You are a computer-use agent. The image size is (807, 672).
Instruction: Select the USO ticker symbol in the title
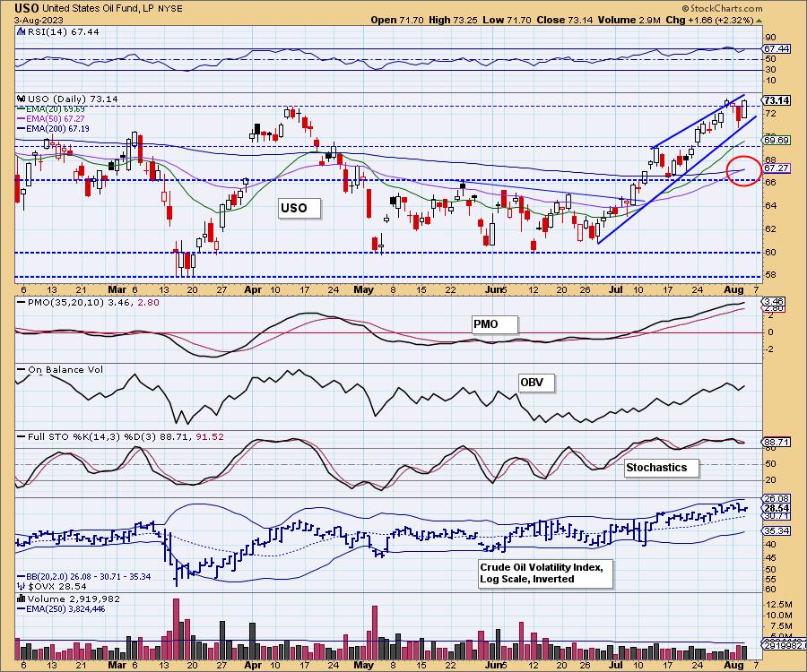click(x=27, y=8)
